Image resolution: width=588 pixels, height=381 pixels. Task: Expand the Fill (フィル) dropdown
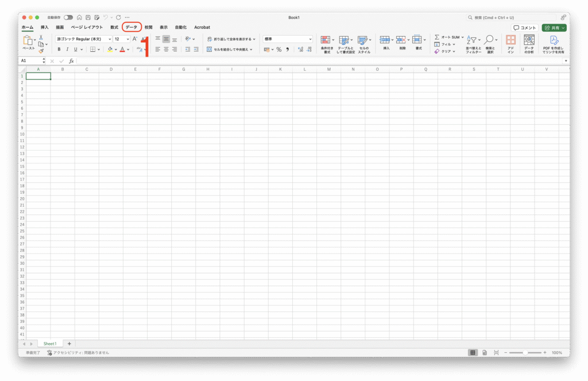click(x=454, y=44)
